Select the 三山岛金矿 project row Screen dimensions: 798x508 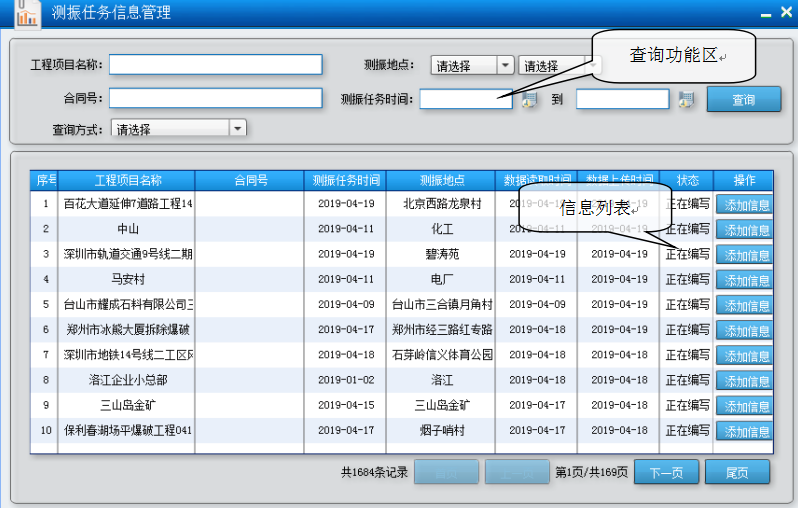126,405
